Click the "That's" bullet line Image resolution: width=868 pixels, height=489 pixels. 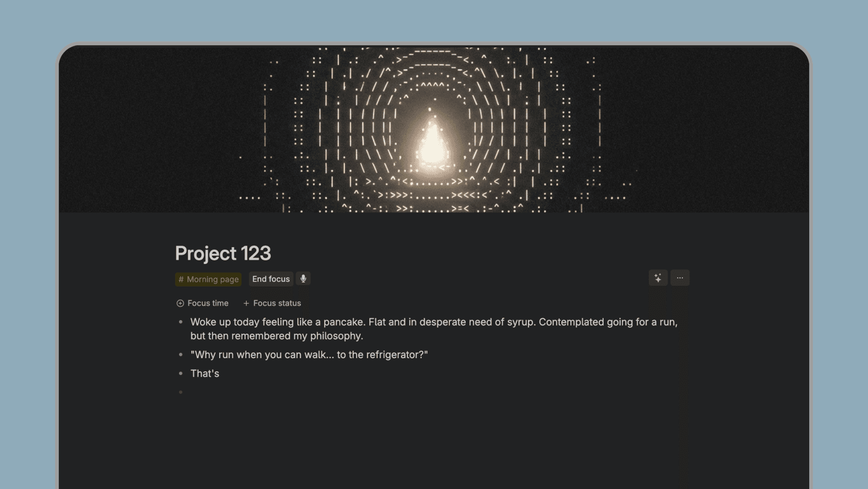coord(205,373)
